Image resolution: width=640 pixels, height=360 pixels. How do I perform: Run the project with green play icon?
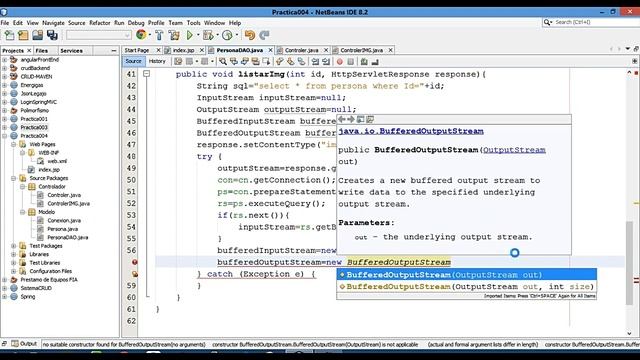point(190,36)
